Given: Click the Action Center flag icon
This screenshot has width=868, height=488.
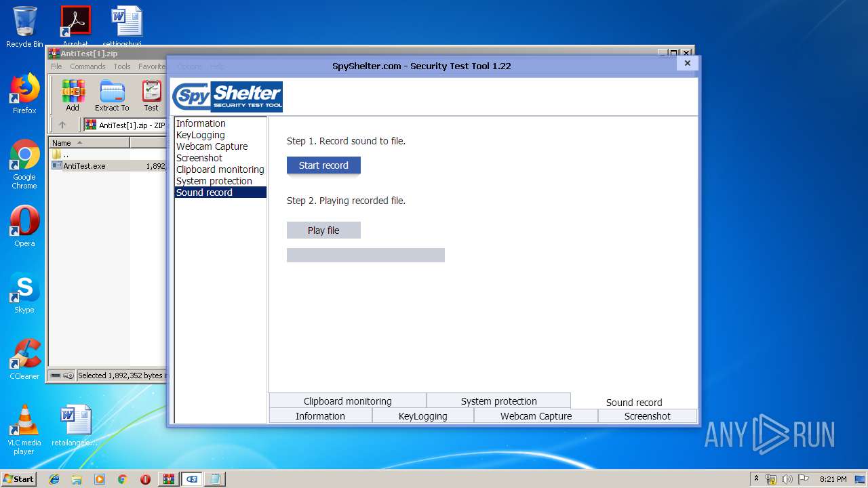Looking at the screenshot, I should (802, 479).
